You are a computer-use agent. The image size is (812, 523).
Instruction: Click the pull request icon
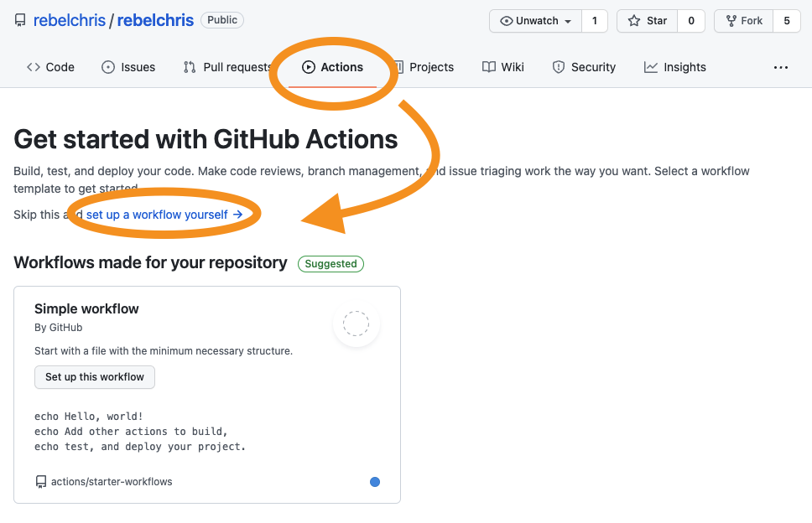coord(190,67)
